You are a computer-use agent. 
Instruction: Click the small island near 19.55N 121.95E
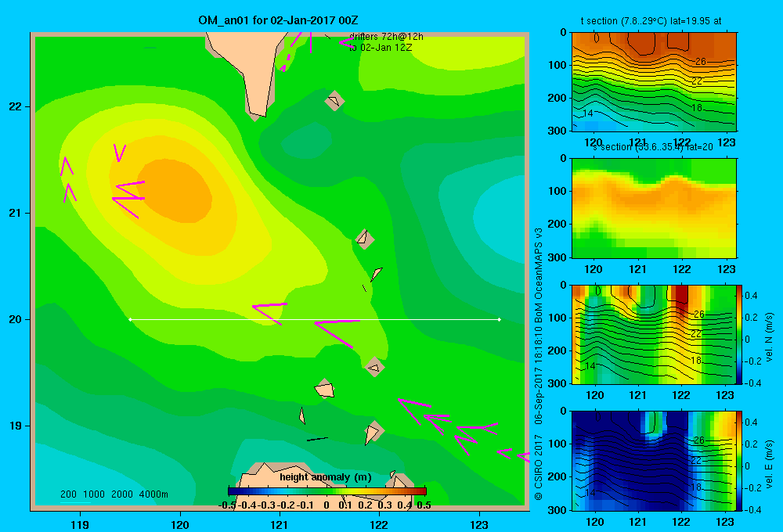click(374, 367)
